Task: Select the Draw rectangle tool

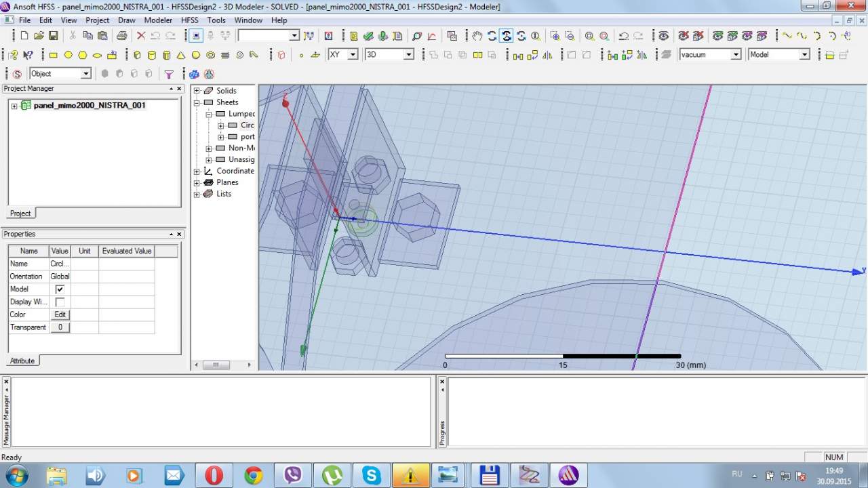Action: pyautogui.click(x=53, y=55)
